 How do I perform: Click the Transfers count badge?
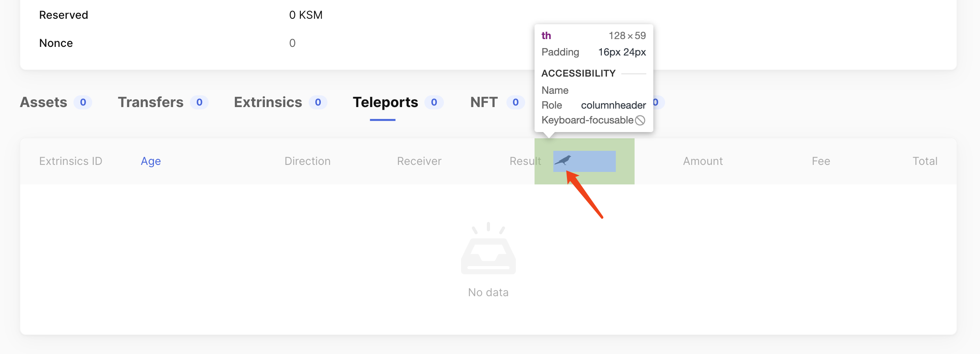tap(199, 102)
